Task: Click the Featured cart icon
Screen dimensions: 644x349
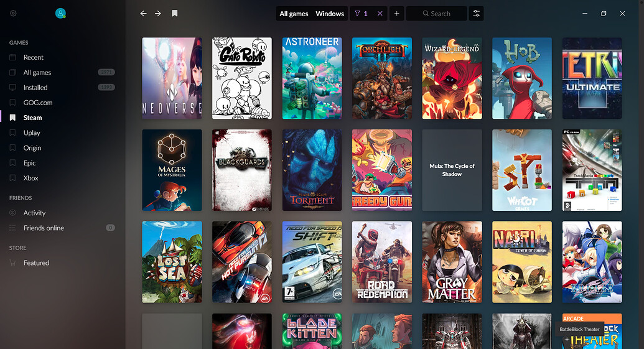Action: 12,263
